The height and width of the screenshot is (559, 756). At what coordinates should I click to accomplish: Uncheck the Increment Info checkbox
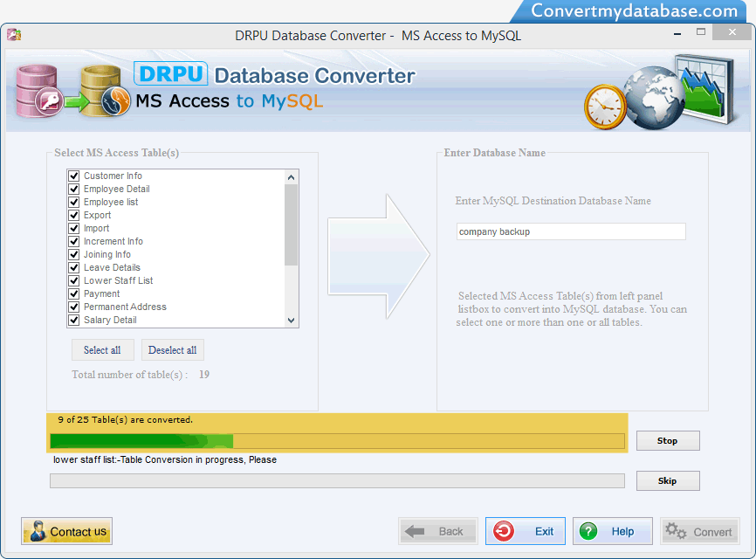[74, 241]
